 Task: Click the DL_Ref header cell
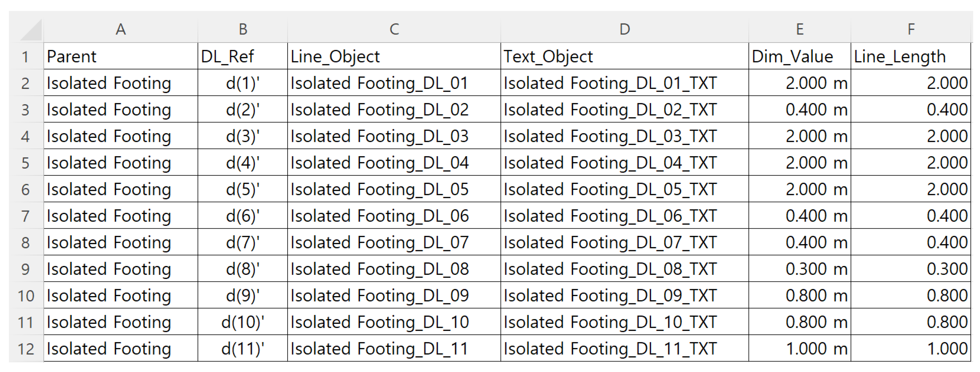click(243, 57)
